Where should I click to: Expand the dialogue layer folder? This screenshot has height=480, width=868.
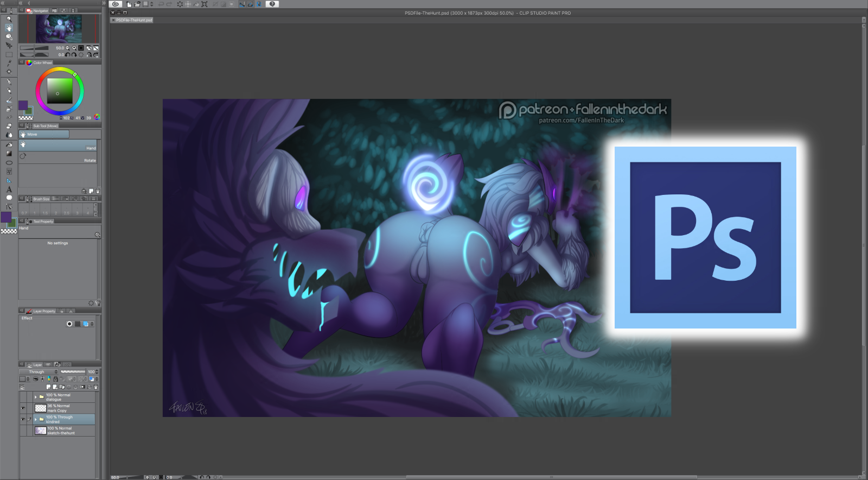35,397
